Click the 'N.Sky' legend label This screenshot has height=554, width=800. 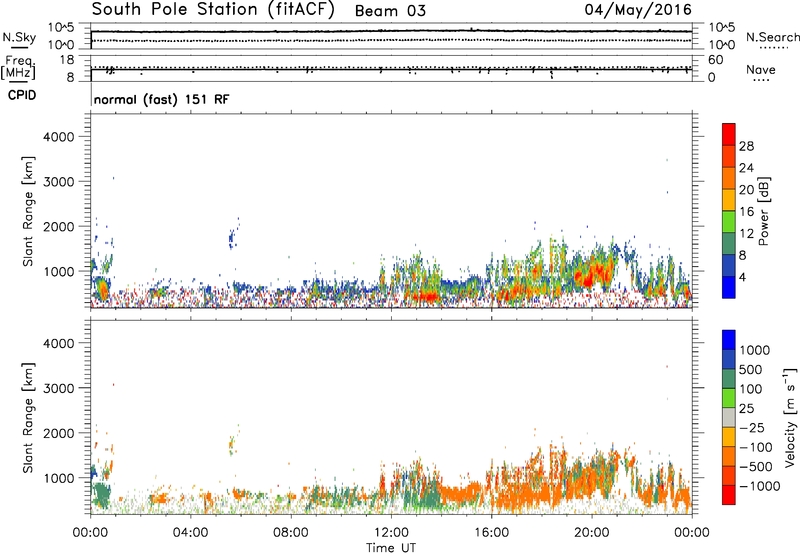[19, 37]
